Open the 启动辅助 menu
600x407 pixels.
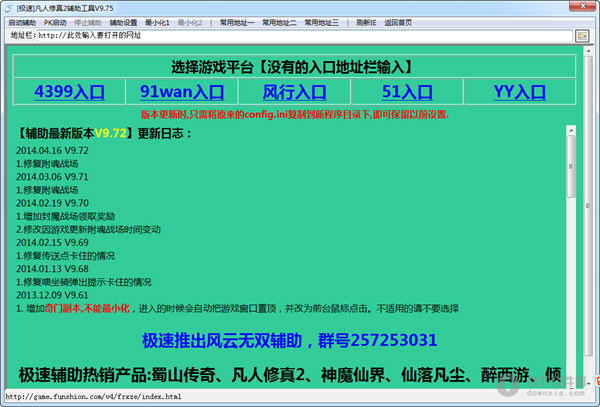(22, 23)
